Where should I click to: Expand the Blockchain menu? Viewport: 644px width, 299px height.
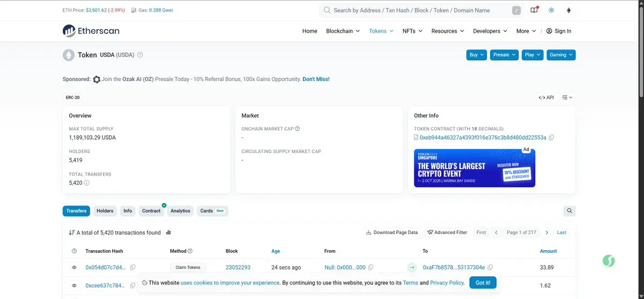[343, 31]
